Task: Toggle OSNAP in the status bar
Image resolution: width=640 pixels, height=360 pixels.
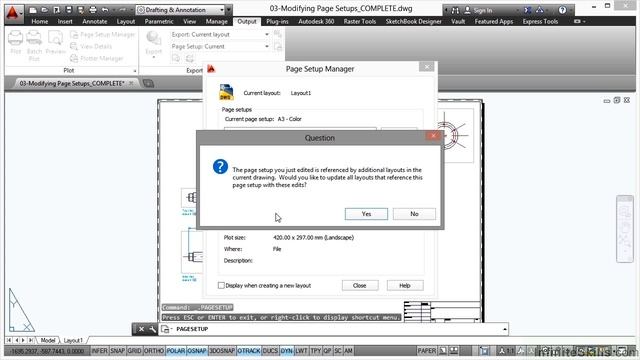Action: pyautogui.click(x=197, y=351)
